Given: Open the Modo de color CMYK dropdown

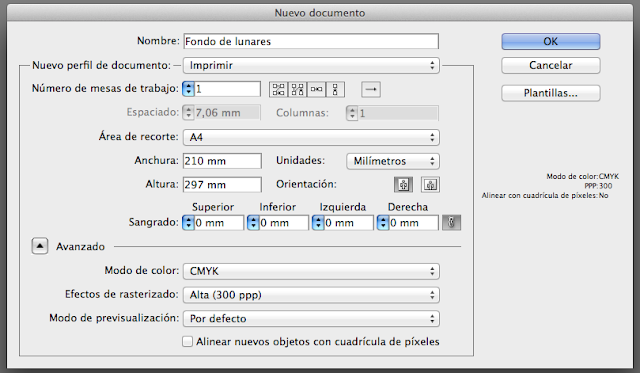Looking at the screenshot, I should point(311,271).
